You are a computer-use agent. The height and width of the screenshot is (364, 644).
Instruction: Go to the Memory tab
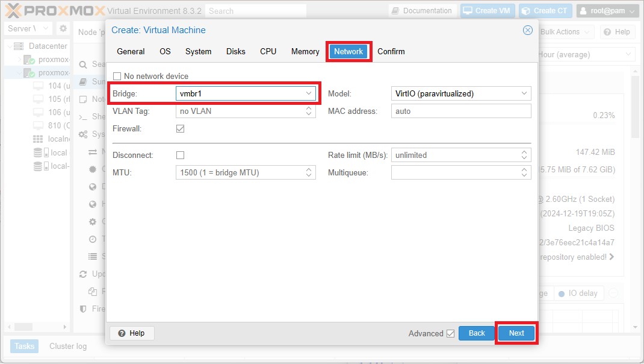[x=305, y=51]
